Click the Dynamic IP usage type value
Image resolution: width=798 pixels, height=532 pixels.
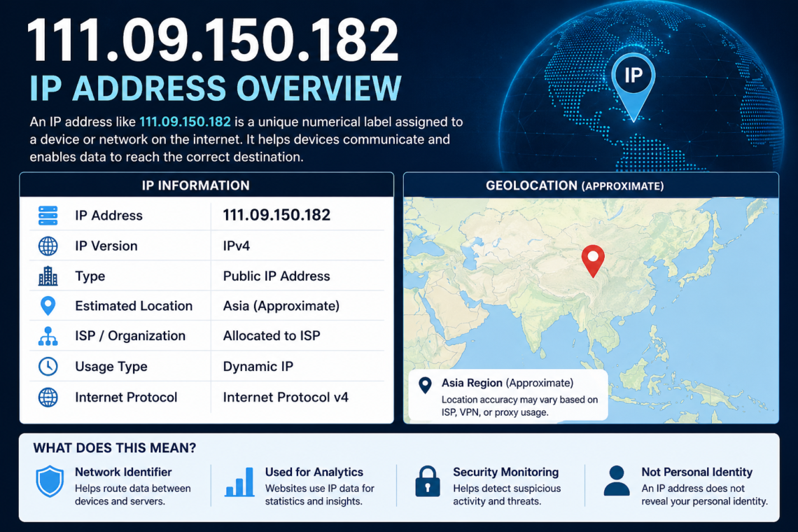click(x=258, y=367)
